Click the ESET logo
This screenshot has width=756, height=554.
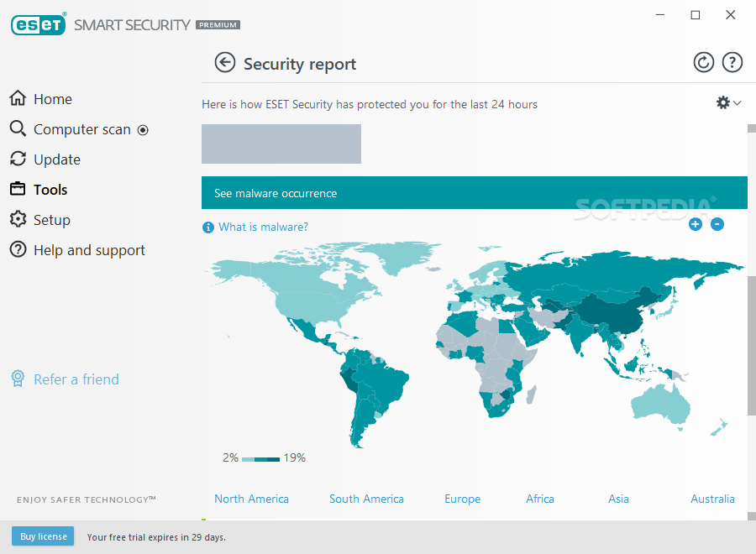point(38,24)
